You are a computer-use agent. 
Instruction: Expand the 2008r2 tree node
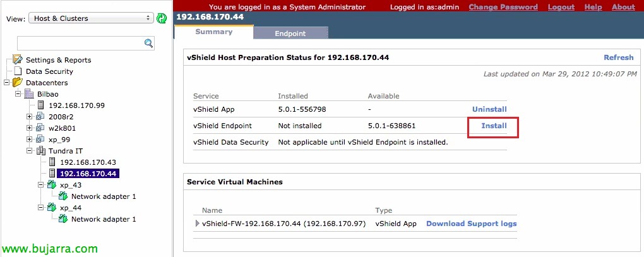[29, 117]
